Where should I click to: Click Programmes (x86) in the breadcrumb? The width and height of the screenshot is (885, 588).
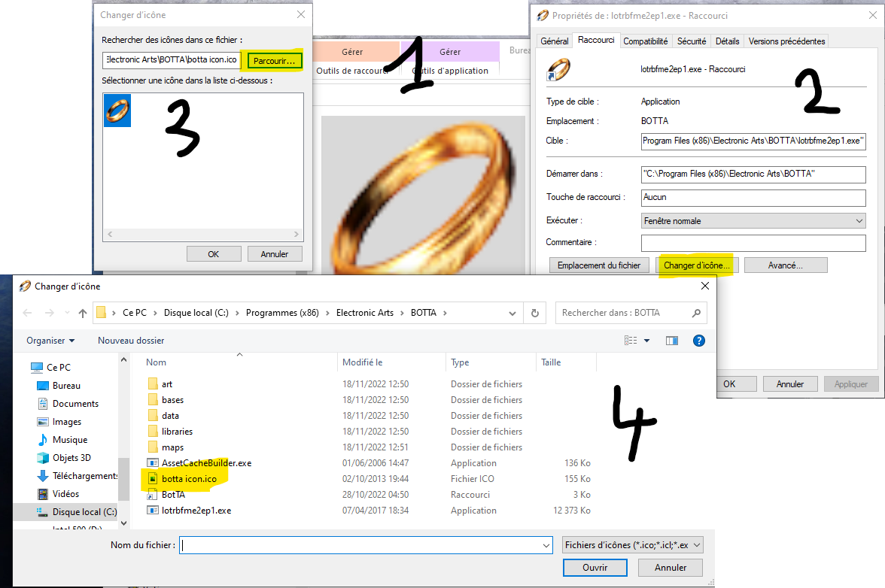282,313
